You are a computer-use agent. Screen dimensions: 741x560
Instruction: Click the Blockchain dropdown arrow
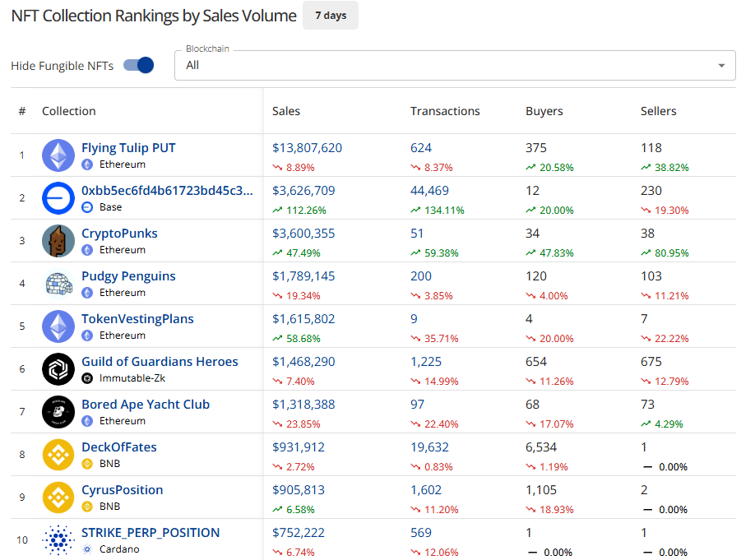(x=721, y=66)
